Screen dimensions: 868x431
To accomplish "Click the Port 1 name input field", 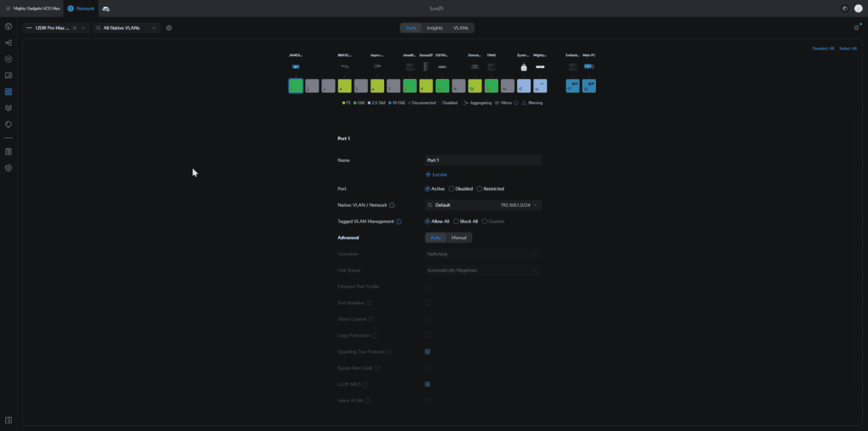I will tap(483, 160).
